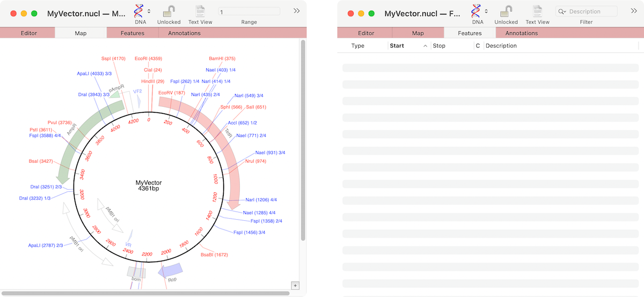644x297 pixels.
Task: Click the DNA icon in right window
Action: (476, 11)
